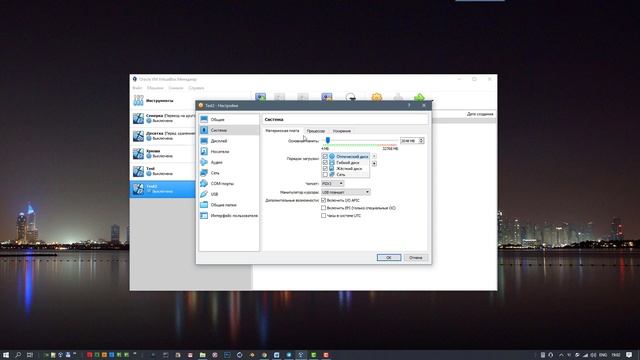Open the notification center on taskbar
Image resolution: width=640 pixels, height=360 pixels.
tap(629, 355)
